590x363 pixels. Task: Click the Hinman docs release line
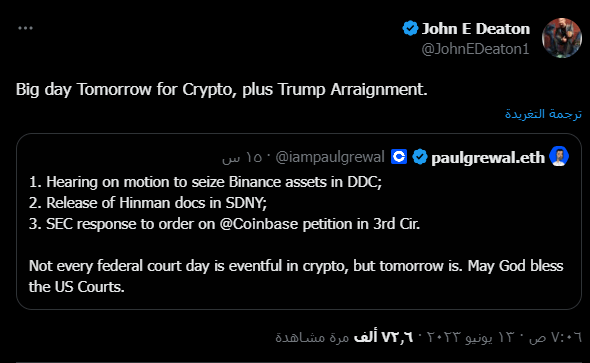[x=148, y=203]
